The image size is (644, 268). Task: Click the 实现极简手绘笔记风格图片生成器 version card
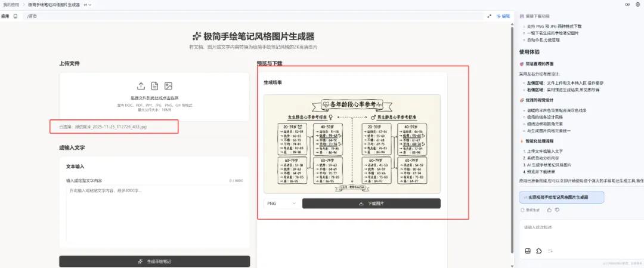pos(561,196)
